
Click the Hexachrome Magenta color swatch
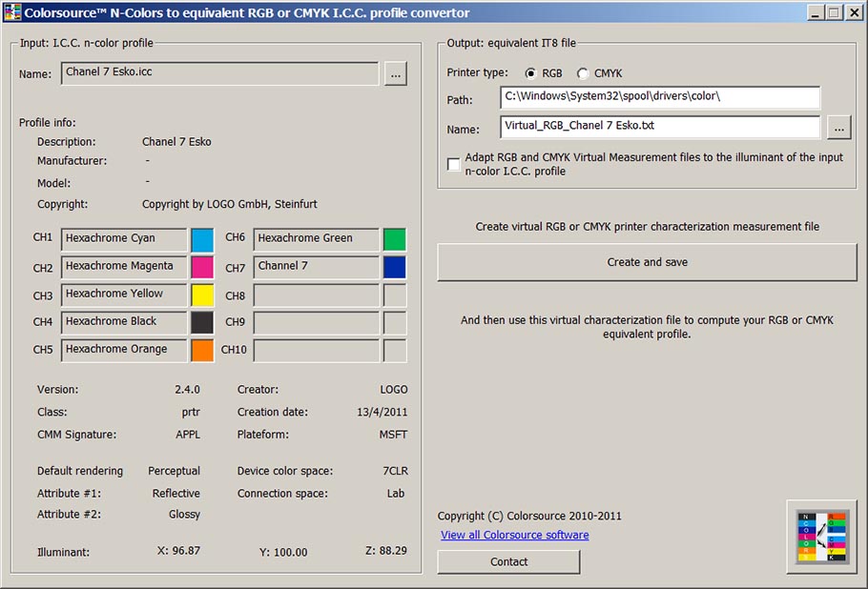click(x=202, y=268)
